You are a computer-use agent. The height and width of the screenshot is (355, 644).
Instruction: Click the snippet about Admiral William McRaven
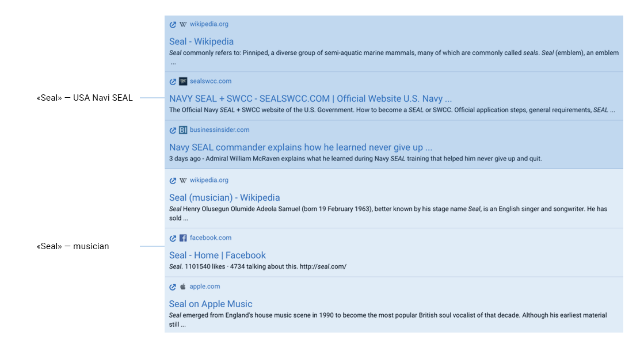coord(356,159)
